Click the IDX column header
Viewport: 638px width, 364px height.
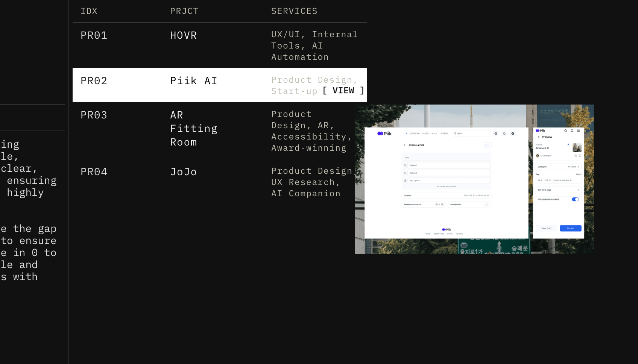[89, 11]
